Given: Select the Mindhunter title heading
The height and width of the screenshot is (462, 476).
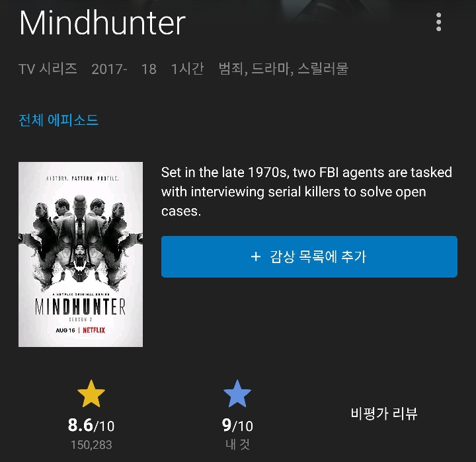Looking at the screenshot, I should (102, 23).
